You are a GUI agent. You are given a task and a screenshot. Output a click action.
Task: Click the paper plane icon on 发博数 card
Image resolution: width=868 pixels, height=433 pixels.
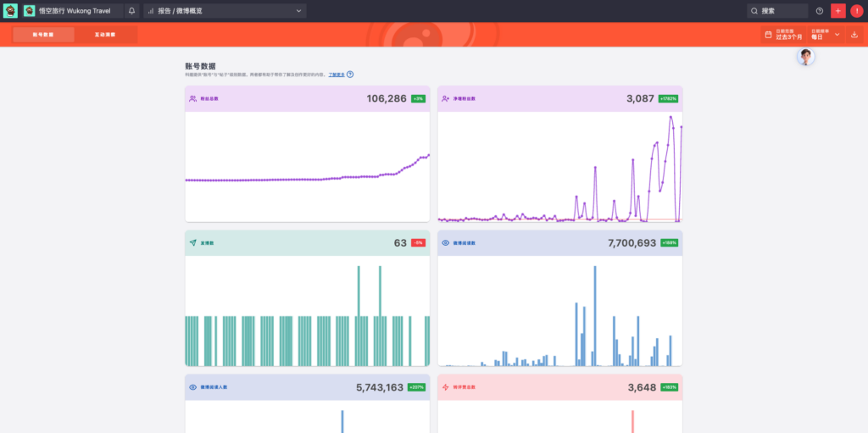193,242
